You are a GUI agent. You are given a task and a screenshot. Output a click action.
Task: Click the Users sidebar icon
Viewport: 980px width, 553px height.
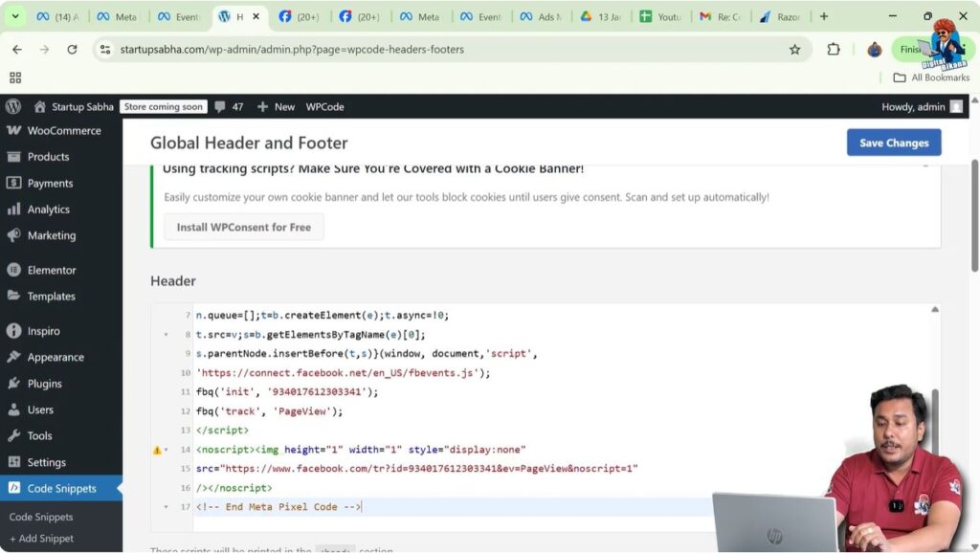[x=13, y=409]
